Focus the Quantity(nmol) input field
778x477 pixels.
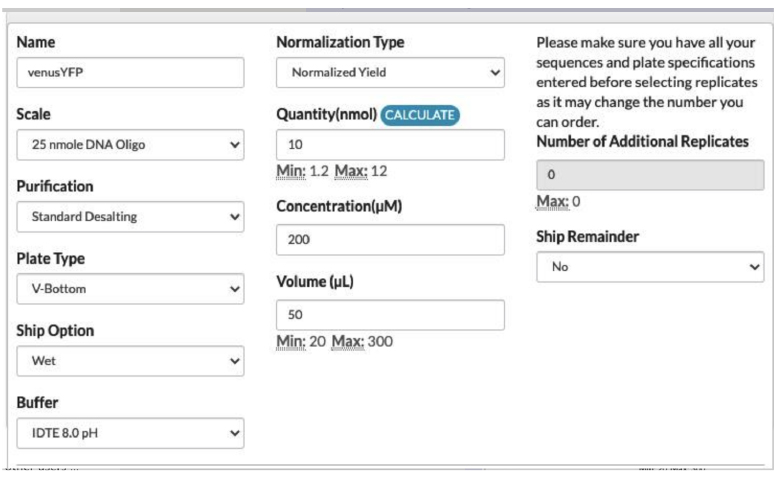(x=389, y=145)
